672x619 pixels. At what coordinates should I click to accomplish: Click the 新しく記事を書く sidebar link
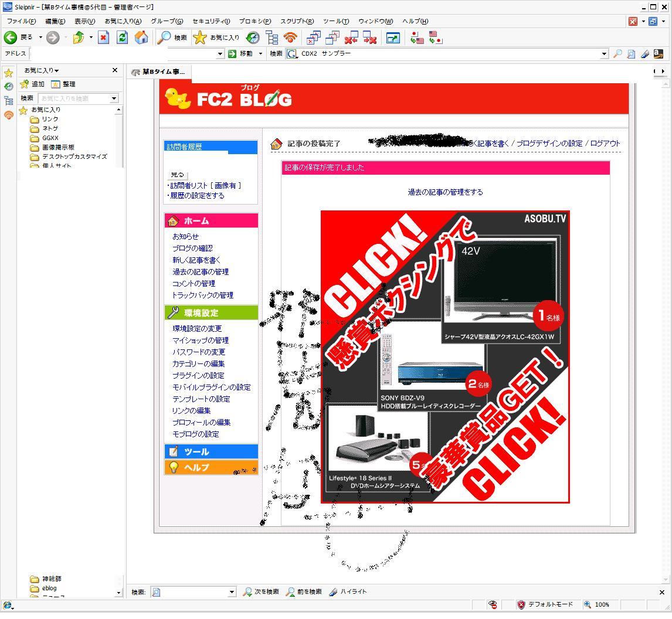point(196,260)
